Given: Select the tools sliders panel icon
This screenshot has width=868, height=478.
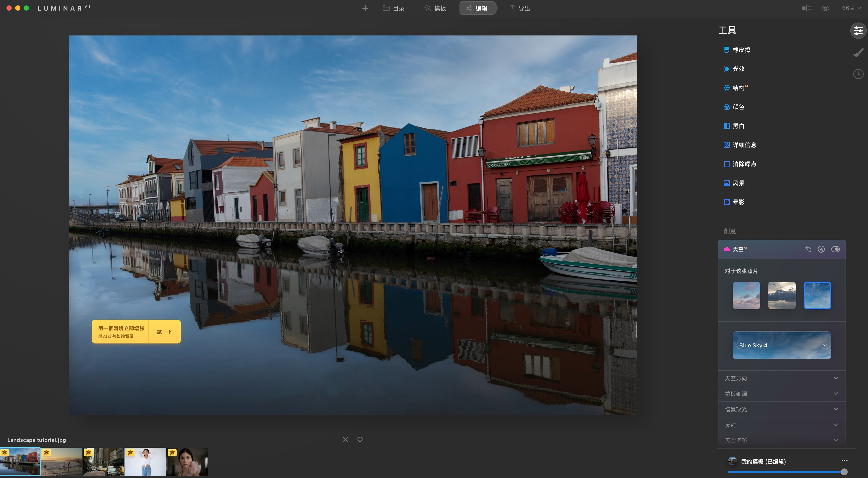Looking at the screenshot, I should tap(858, 31).
